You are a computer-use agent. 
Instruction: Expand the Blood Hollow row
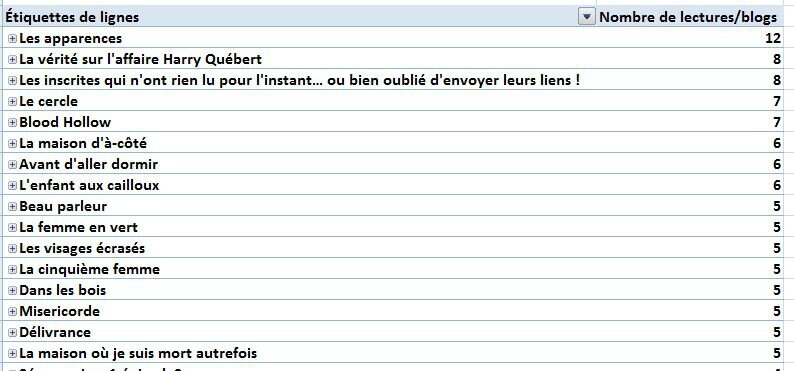(13, 122)
